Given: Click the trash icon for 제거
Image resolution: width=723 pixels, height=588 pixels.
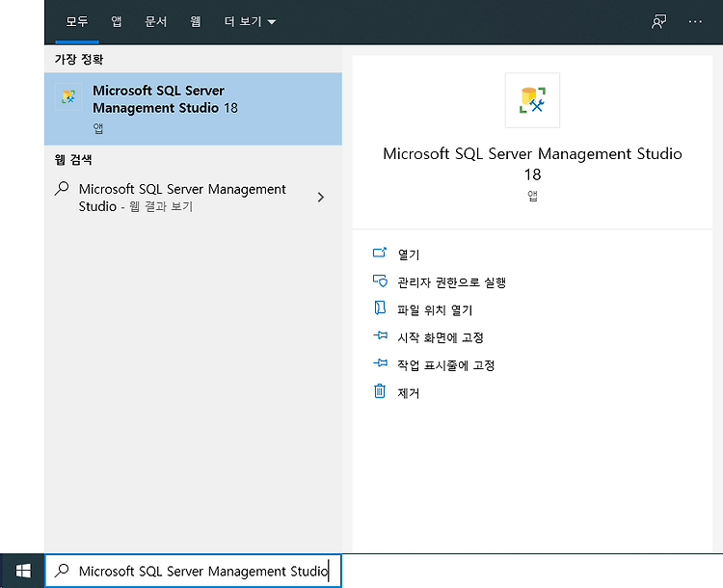Looking at the screenshot, I should pyautogui.click(x=380, y=391).
